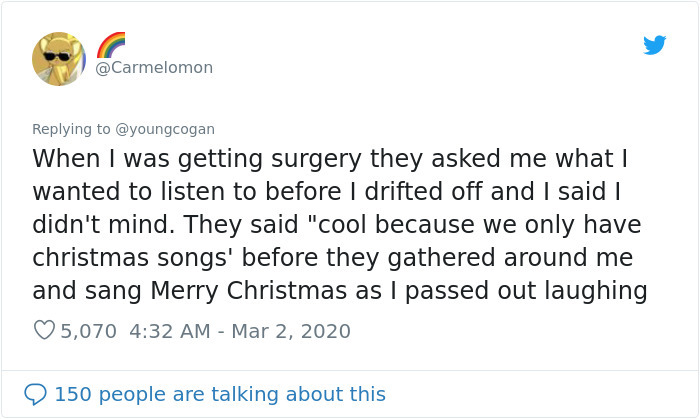The image size is (700, 419).
Task: Open "150 people are talking about this"
Action: 220,394
